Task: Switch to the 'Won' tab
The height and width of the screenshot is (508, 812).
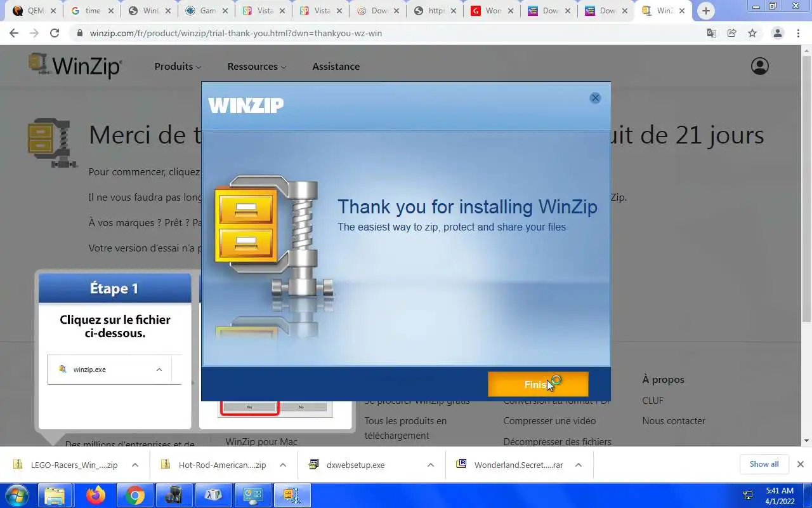Action: click(x=492, y=11)
